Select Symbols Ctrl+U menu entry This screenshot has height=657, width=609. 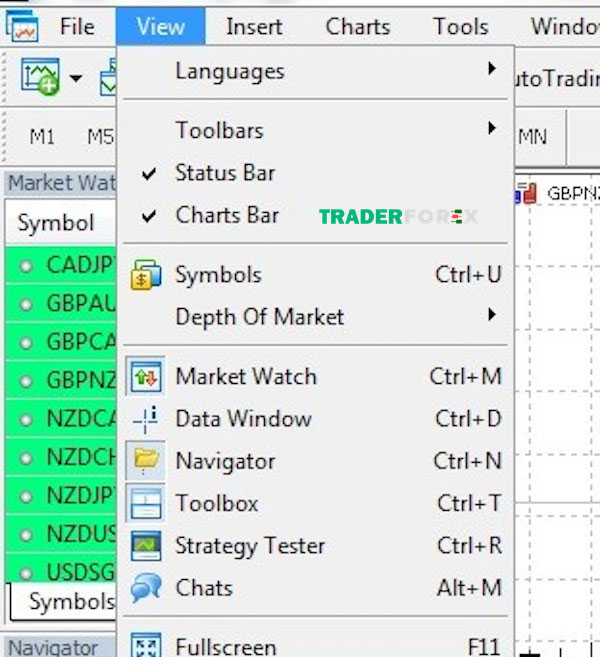coord(315,275)
